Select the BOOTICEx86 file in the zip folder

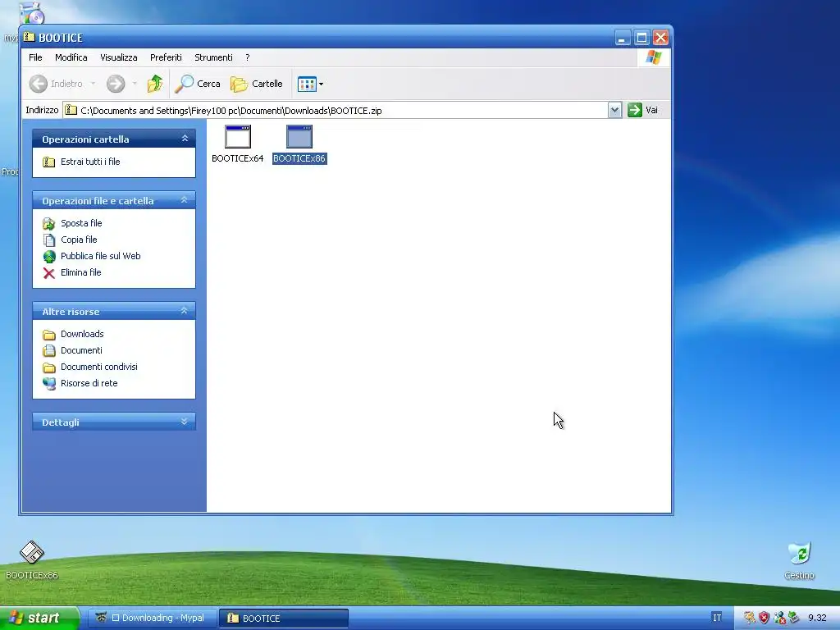click(x=299, y=144)
